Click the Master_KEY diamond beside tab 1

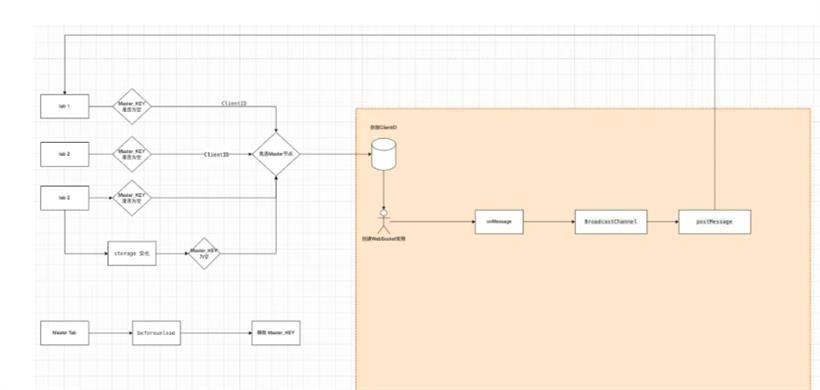point(132,107)
